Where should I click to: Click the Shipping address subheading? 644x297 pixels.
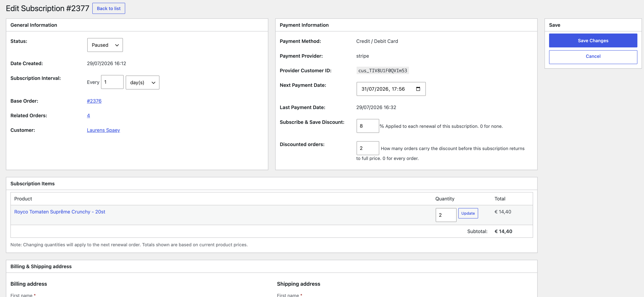click(x=299, y=284)
